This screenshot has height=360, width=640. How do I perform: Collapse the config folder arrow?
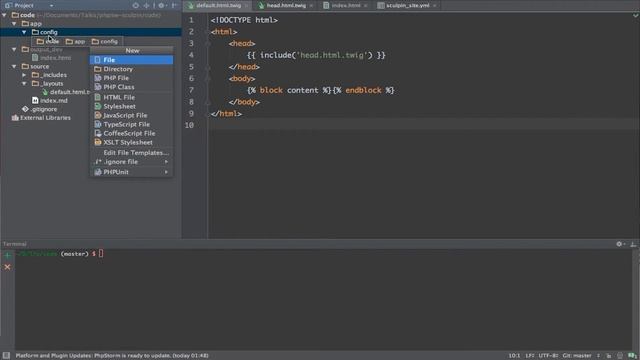tap(24, 32)
